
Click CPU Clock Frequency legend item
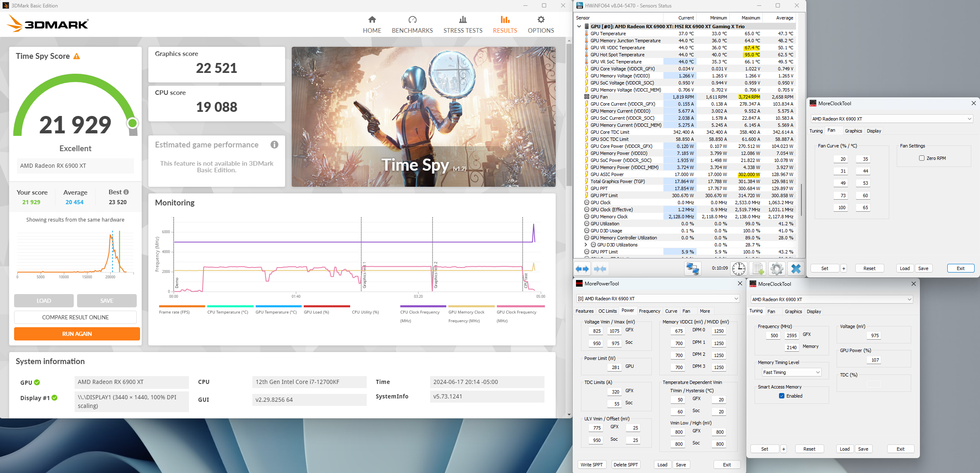(x=423, y=314)
